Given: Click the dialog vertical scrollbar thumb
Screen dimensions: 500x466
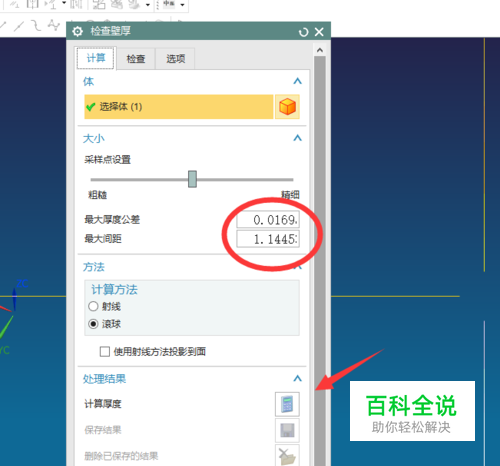Looking at the screenshot, I should point(320,261).
